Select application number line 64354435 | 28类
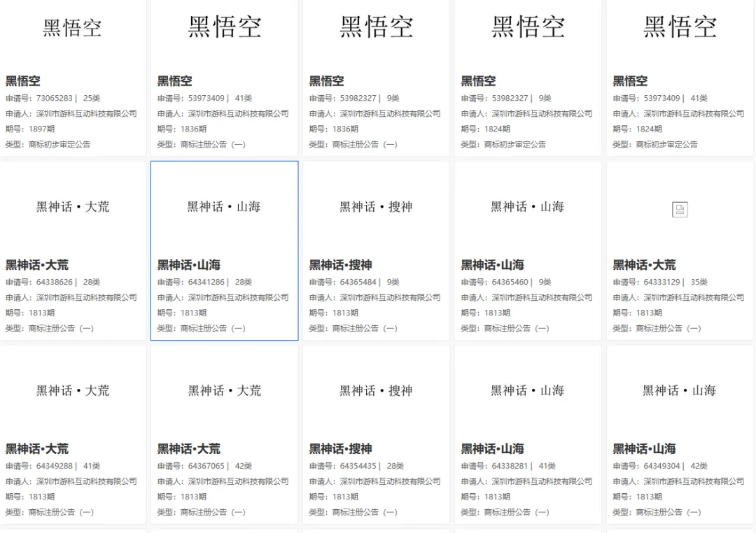 point(357,466)
